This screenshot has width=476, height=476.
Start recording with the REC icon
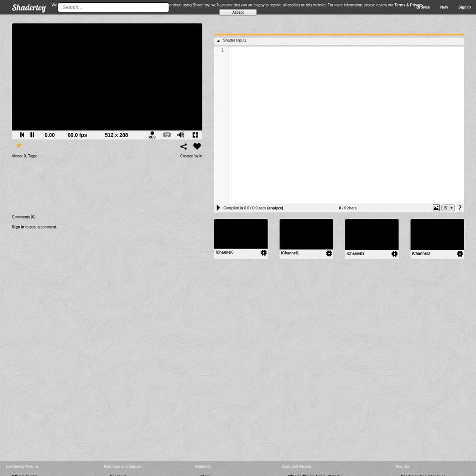(x=152, y=135)
